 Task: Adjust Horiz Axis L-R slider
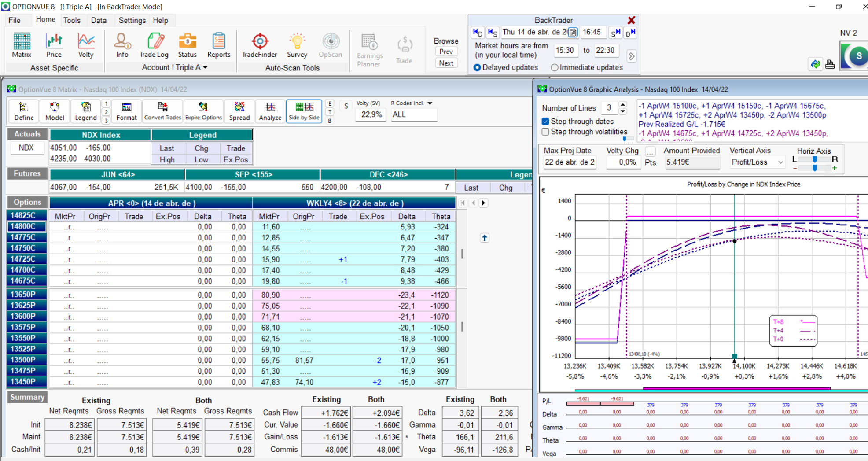point(815,159)
